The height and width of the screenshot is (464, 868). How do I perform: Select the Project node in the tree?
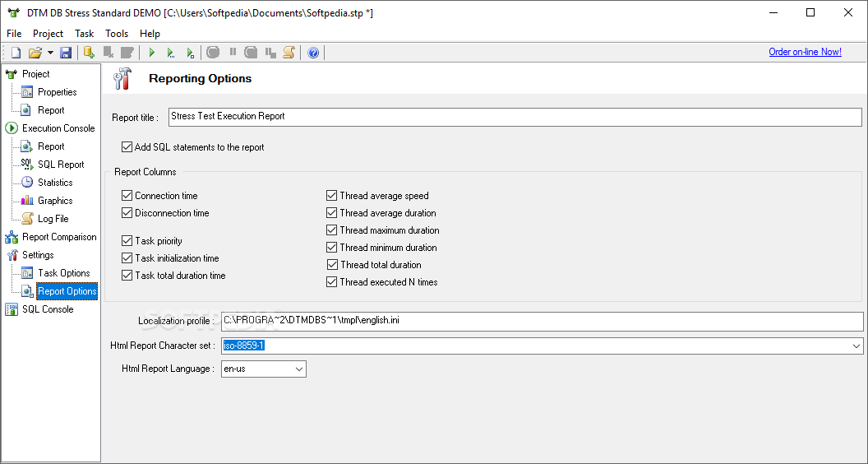coord(36,74)
